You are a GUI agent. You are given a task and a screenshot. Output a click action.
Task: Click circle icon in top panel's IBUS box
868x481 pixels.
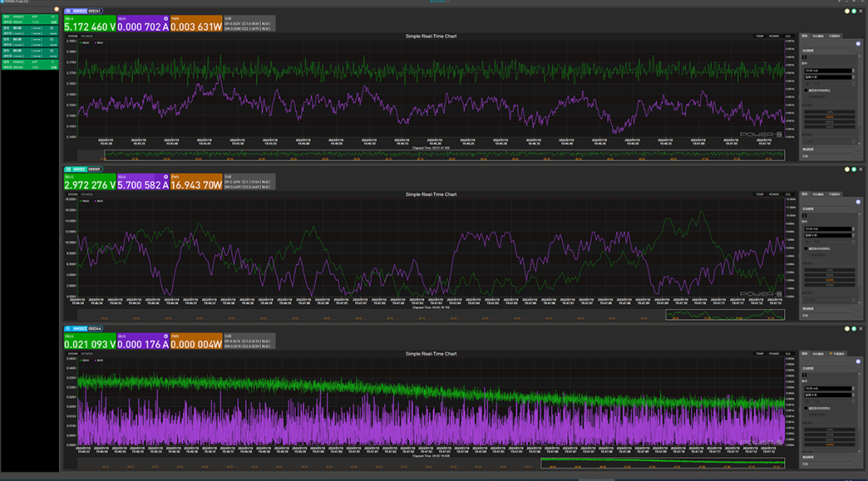pos(165,19)
